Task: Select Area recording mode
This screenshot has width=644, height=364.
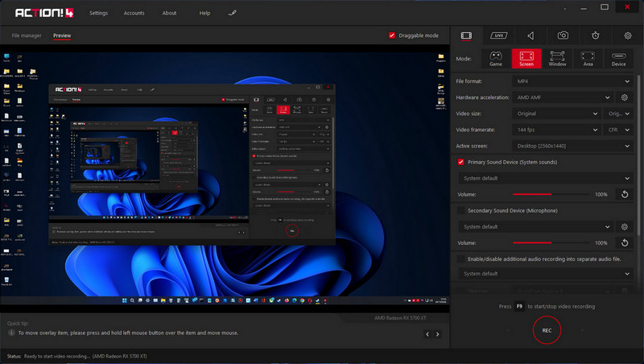Action: [588, 59]
